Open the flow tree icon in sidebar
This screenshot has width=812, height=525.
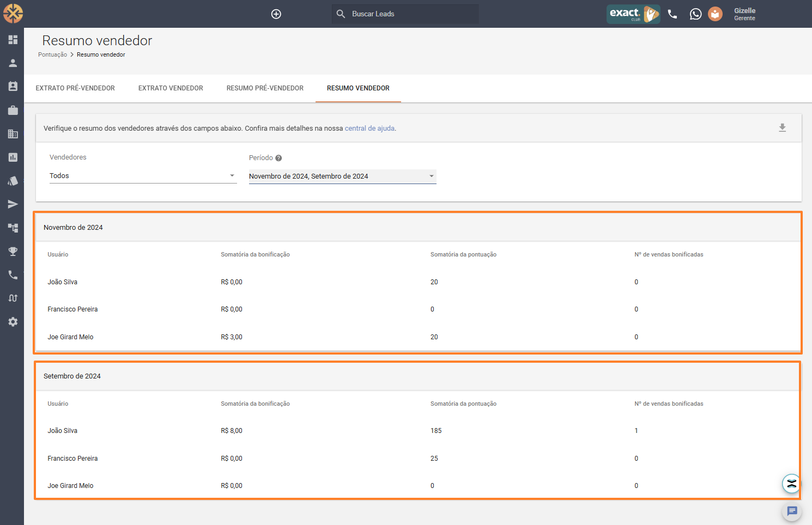pos(13,228)
